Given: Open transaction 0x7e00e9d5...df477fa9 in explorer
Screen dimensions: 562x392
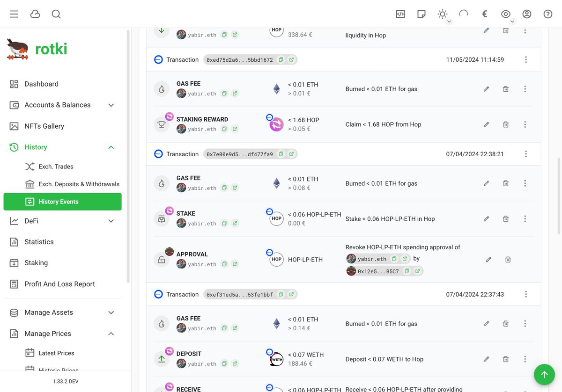Looking at the screenshot, I should [291, 154].
